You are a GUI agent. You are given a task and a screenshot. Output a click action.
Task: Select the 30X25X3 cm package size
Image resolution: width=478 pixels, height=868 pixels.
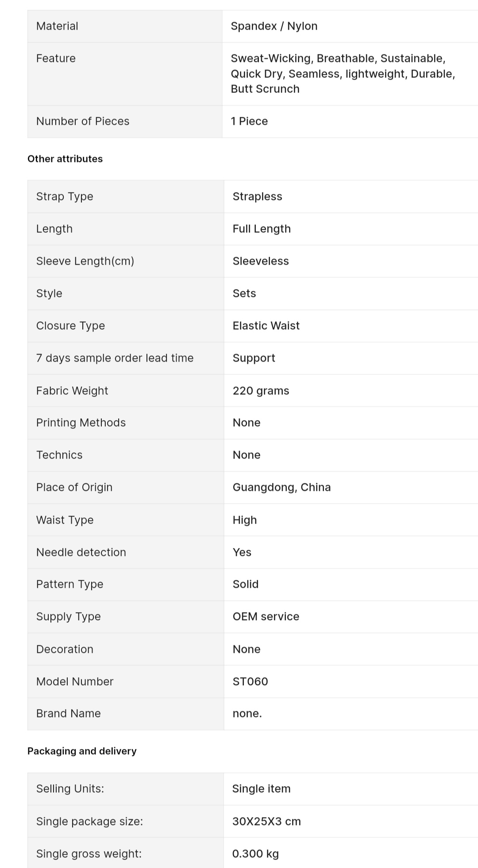(266, 822)
